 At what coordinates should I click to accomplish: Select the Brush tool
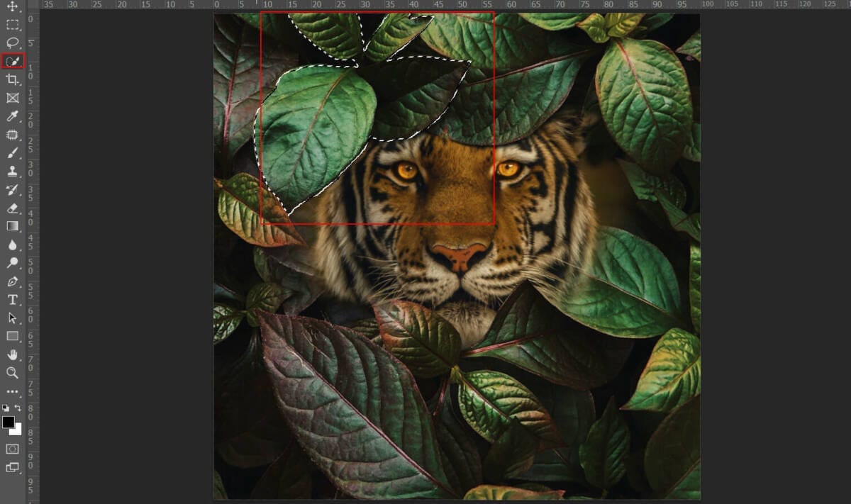pyautogui.click(x=12, y=153)
